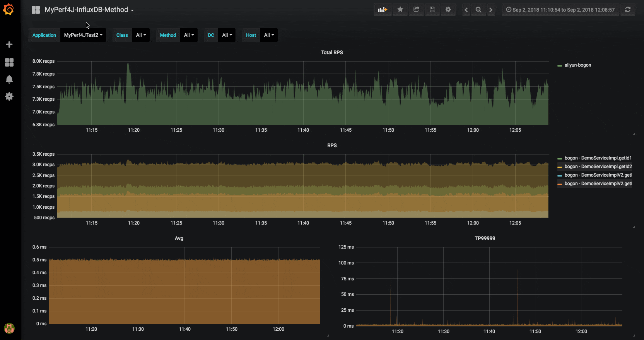Open the Configuration gear in sidebar
Screen dimensions: 644x340
pyautogui.click(x=9, y=96)
